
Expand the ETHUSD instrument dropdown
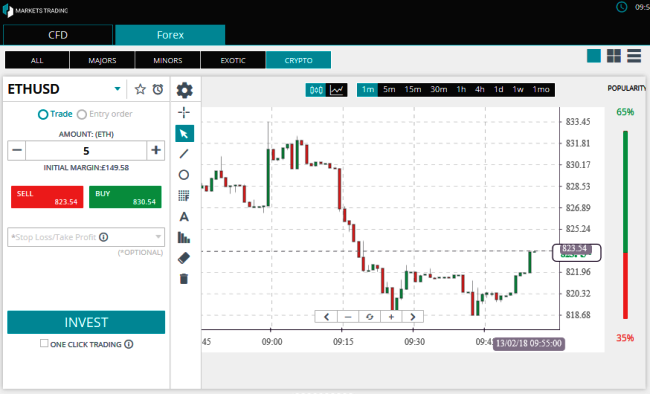[x=117, y=89]
